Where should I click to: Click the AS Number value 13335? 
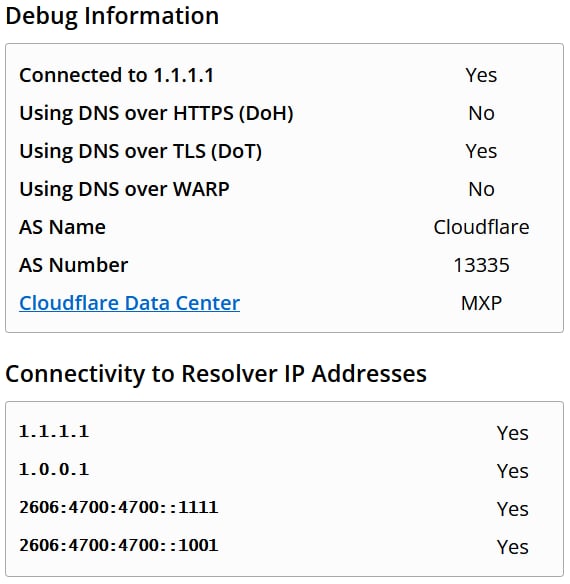(481, 265)
